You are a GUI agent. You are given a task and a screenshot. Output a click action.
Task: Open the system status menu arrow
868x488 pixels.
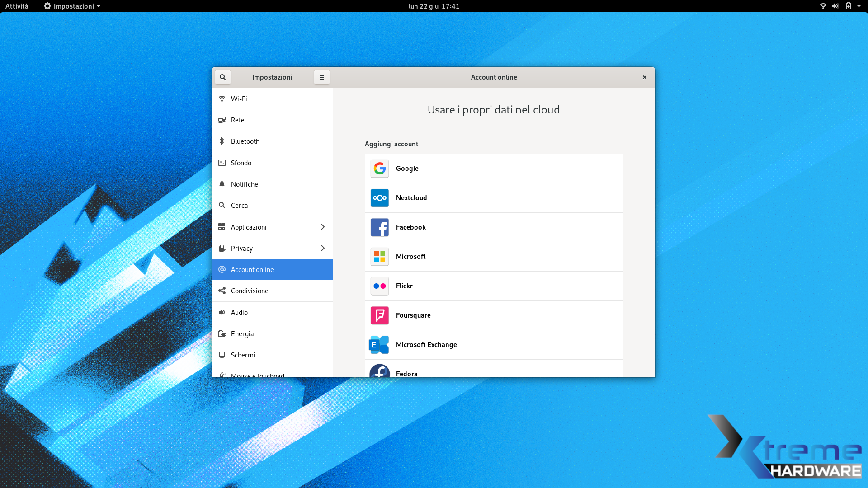point(859,6)
